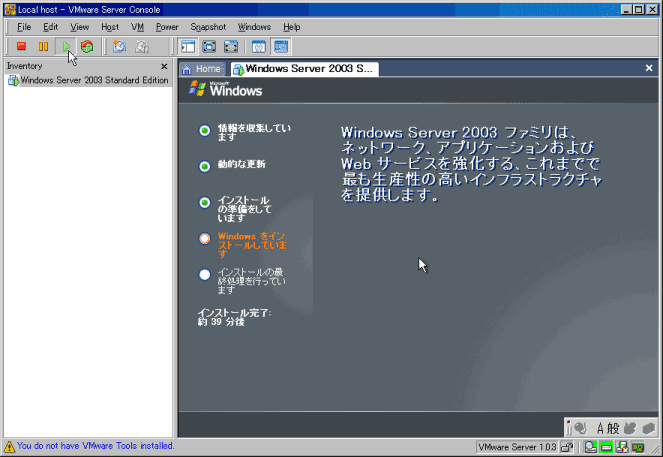
Task: Open the Host menu
Action: coord(110,27)
